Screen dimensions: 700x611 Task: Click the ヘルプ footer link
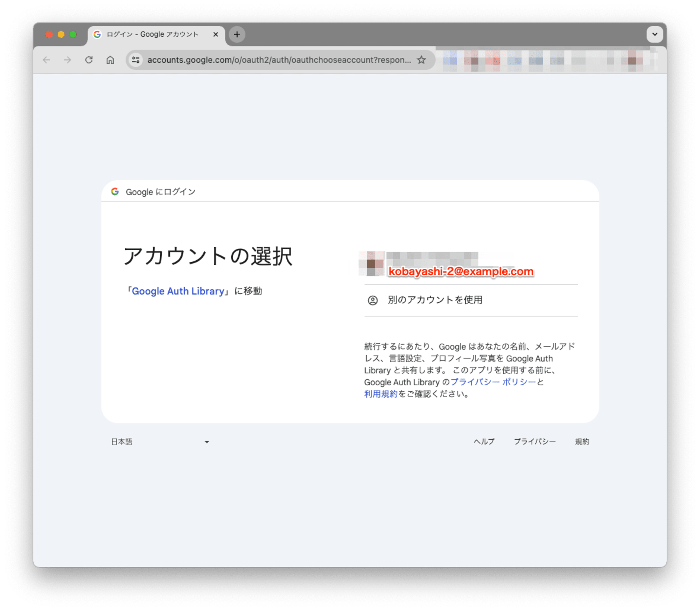pyautogui.click(x=484, y=442)
